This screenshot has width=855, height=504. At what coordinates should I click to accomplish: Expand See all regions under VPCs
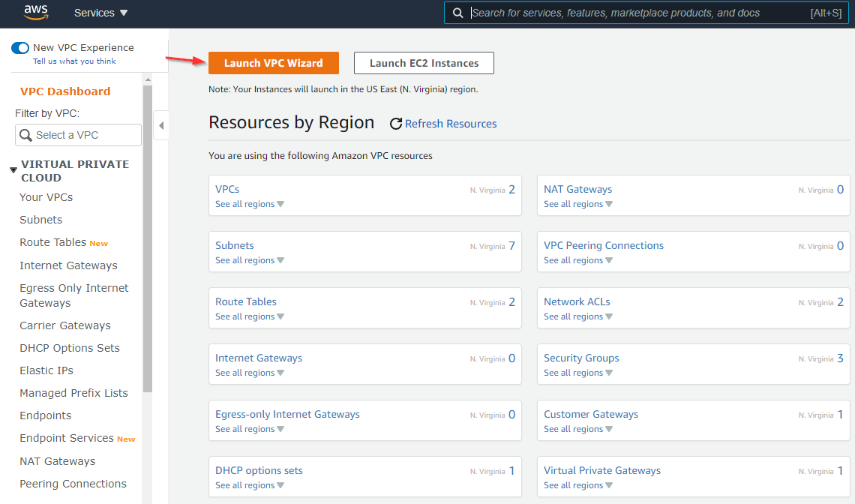click(250, 204)
